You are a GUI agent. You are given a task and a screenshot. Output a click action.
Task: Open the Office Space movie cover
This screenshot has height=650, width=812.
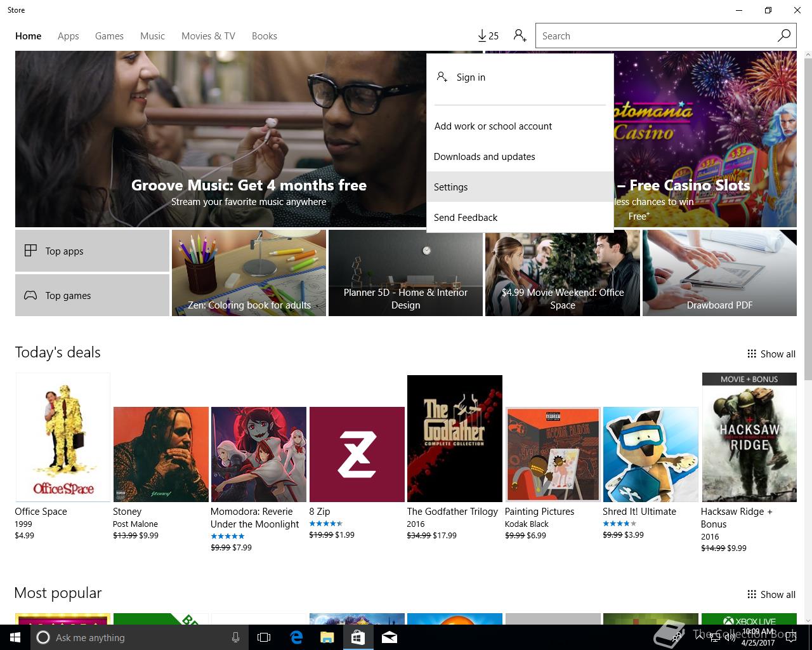[x=63, y=437]
